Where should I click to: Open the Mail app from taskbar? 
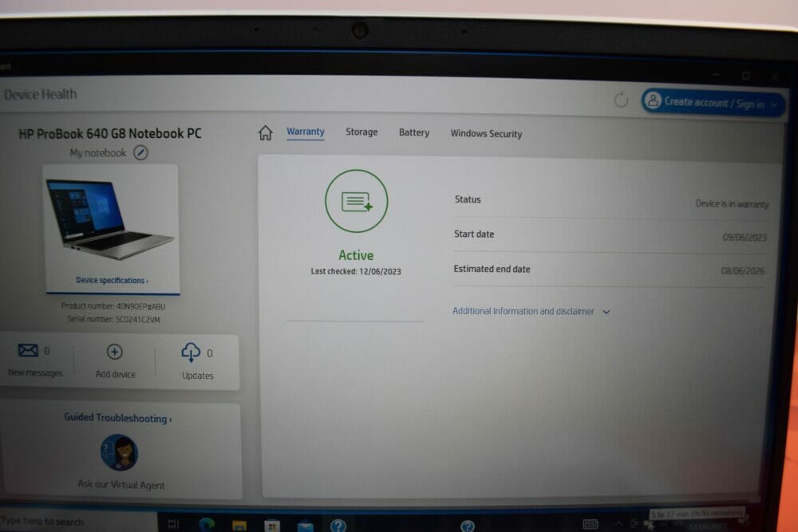click(x=305, y=526)
